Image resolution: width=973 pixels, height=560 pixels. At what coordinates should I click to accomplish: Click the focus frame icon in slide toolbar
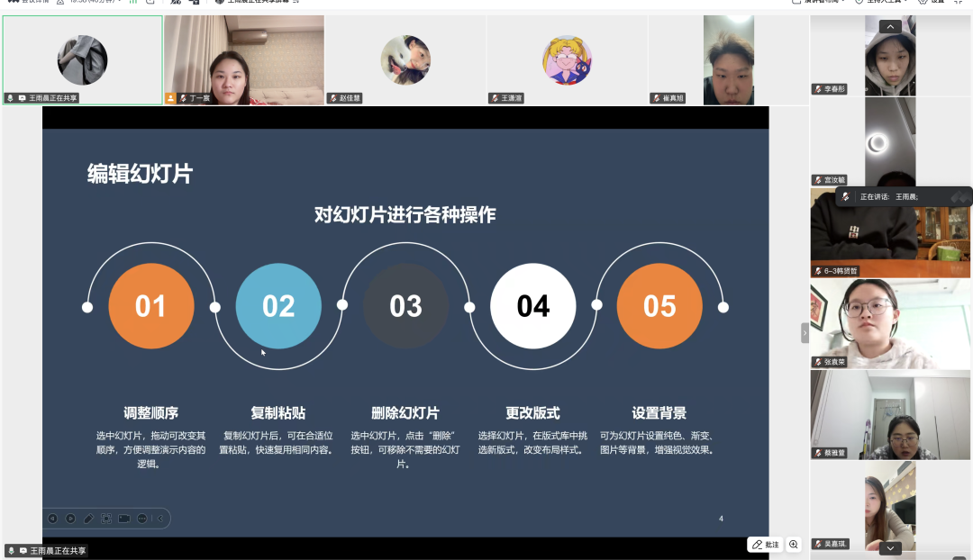[106, 519]
